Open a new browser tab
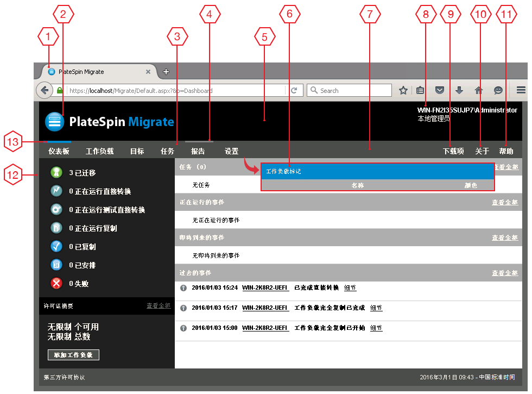 (166, 72)
